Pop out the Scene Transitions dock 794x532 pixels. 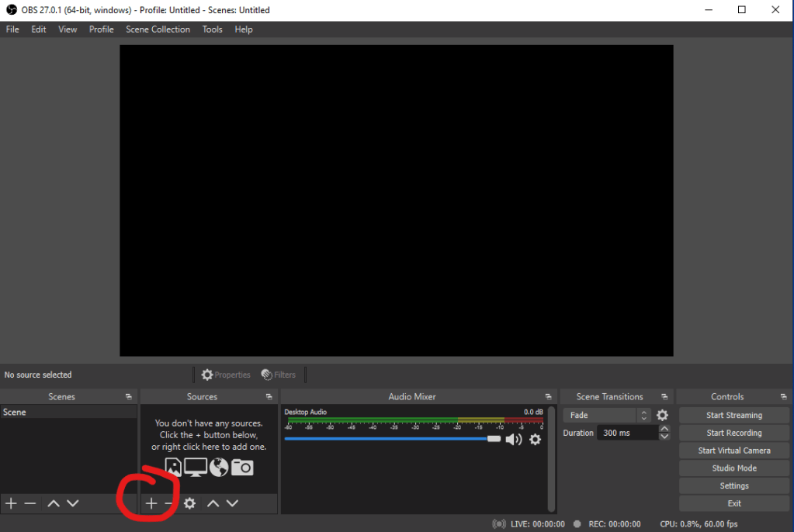coord(664,397)
